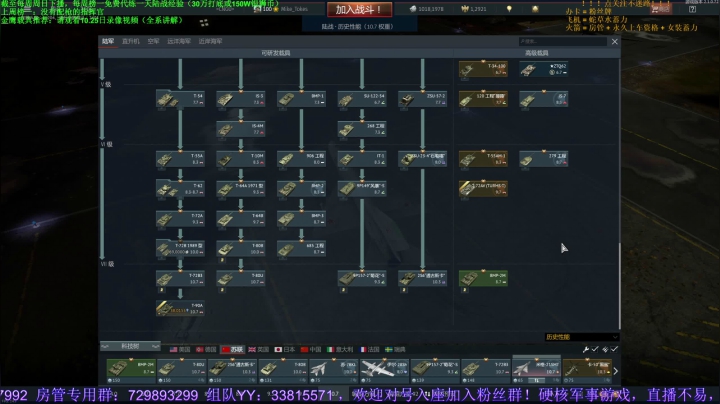Screen dimensions: 720x404
Task: Select the T-10M heavy tank card
Action: click(241, 159)
